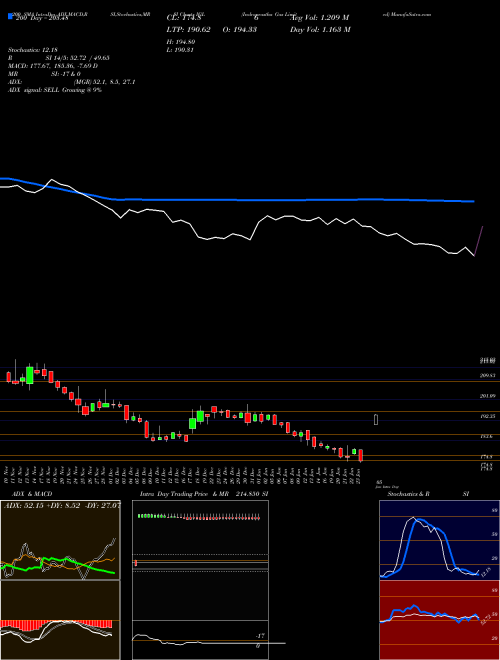This screenshot has width=500, height=660.
Task: Click the 'Avg Vol: 1.209 M' reading
Action: [319, 18]
